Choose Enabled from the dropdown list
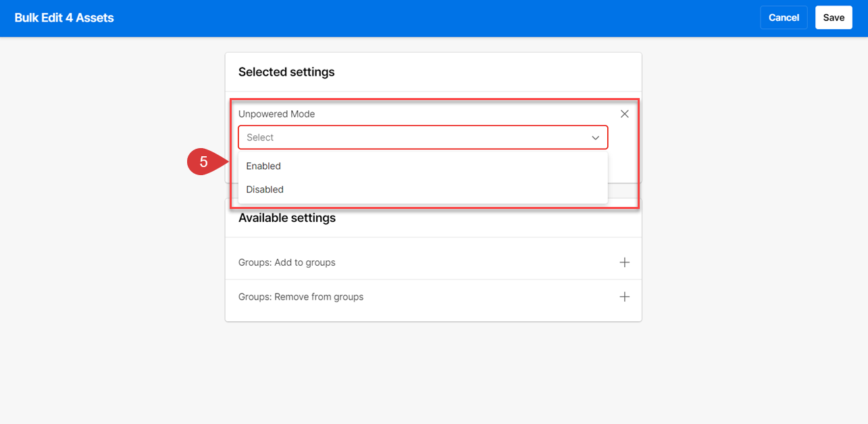Viewport: 868px width, 424px height. point(263,166)
